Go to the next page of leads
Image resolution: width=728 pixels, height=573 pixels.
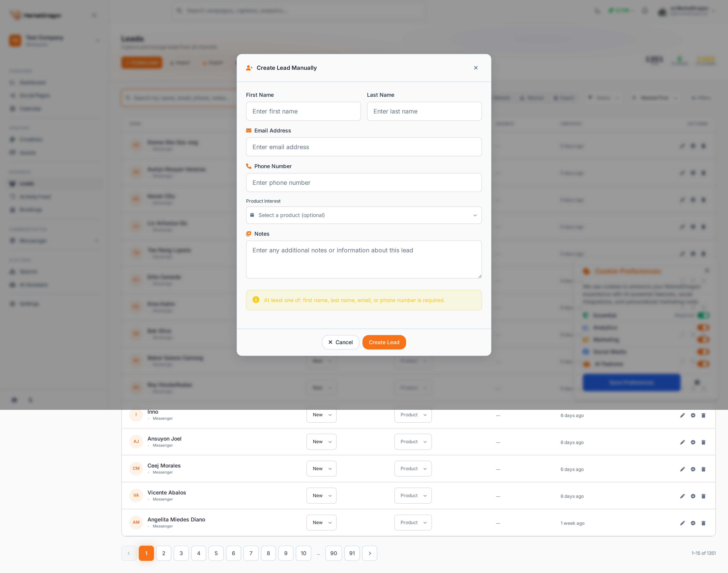click(370, 553)
